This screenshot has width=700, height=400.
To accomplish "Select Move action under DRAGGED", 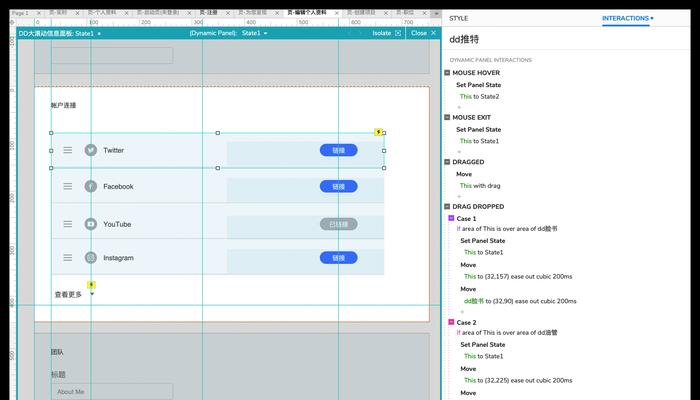I will coord(464,174).
